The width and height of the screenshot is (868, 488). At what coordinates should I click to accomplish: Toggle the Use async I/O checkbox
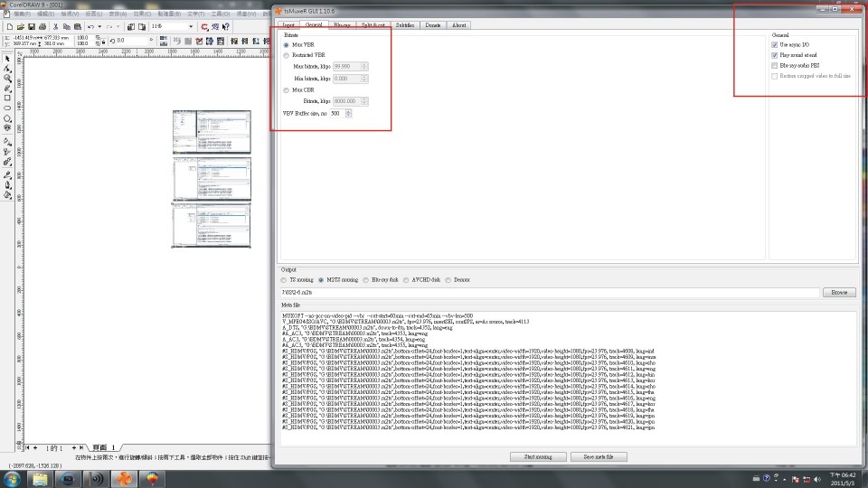pyautogui.click(x=775, y=45)
